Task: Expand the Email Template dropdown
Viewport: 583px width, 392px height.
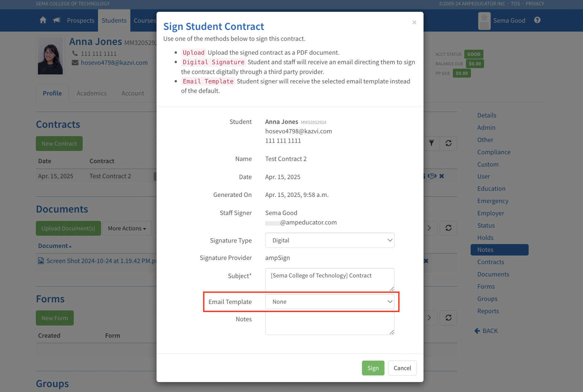Action: pyautogui.click(x=330, y=302)
